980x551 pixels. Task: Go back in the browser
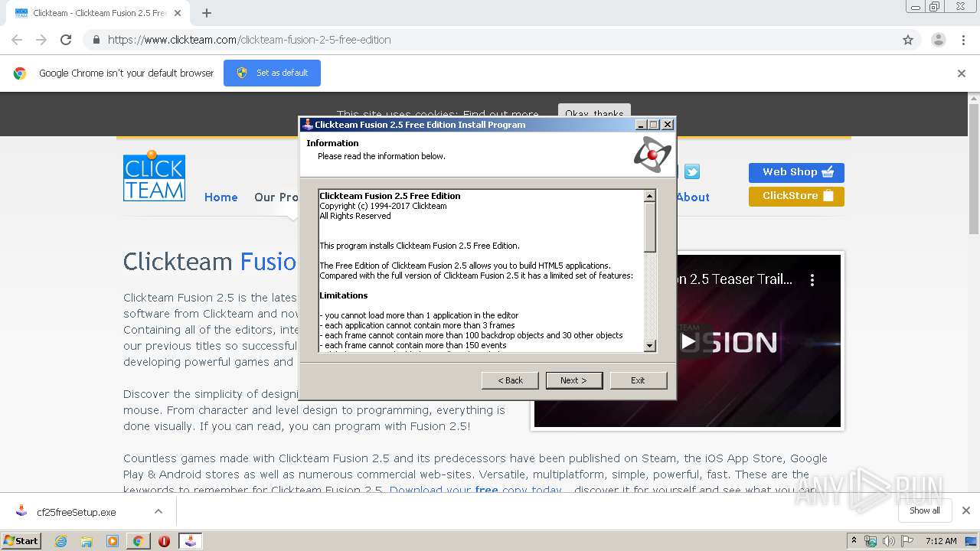[x=17, y=40]
